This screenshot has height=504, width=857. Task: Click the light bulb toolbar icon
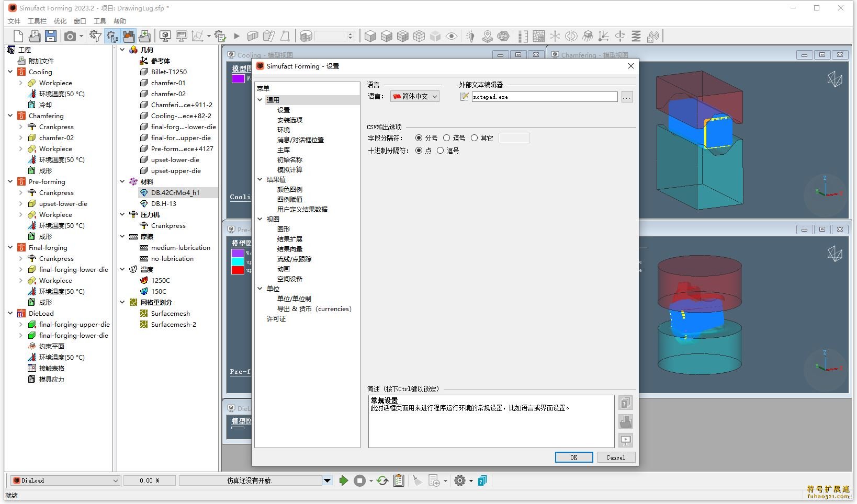[x=470, y=36]
